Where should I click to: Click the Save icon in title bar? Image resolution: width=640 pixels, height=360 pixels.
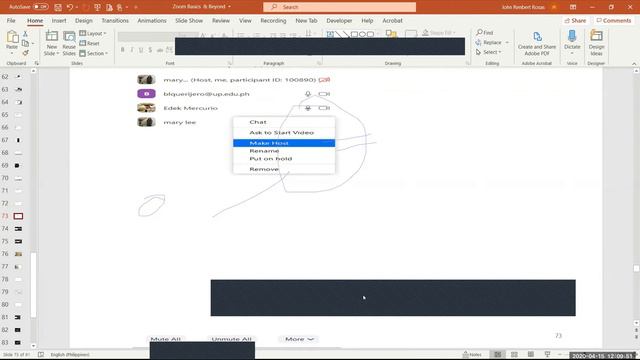58,7
